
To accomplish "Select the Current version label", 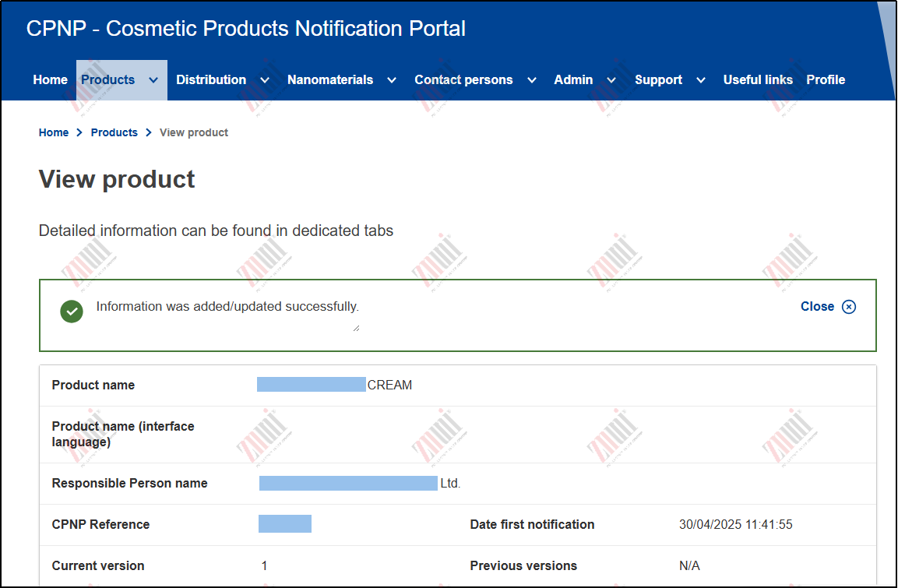I will tap(98, 565).
